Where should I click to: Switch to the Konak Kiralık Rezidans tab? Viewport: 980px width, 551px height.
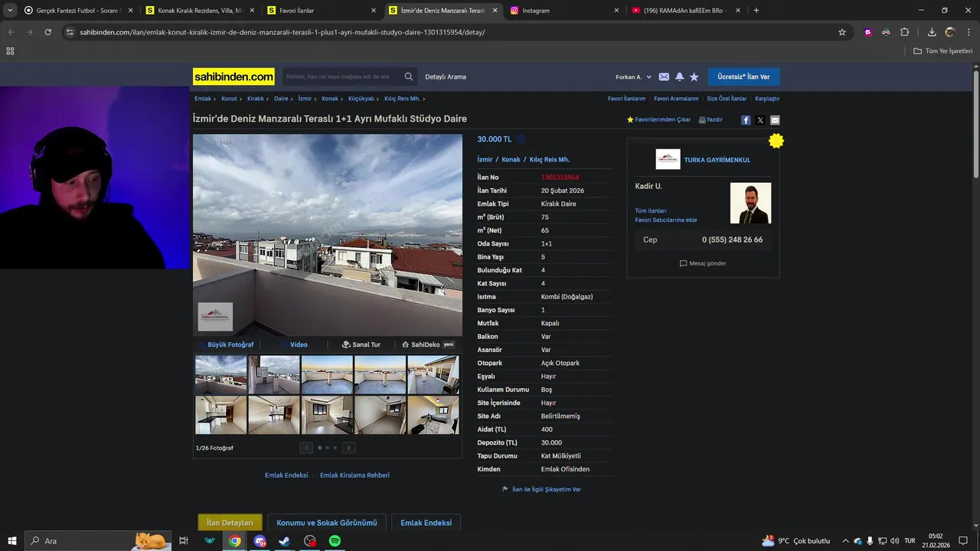pyautogui.click(x=199, y=10)
